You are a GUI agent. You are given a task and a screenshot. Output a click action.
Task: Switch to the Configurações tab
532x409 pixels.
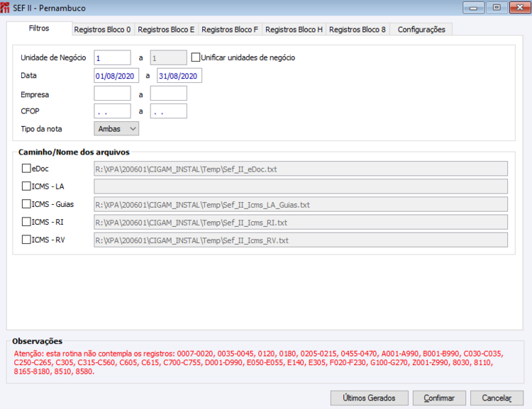coord(421,30)
